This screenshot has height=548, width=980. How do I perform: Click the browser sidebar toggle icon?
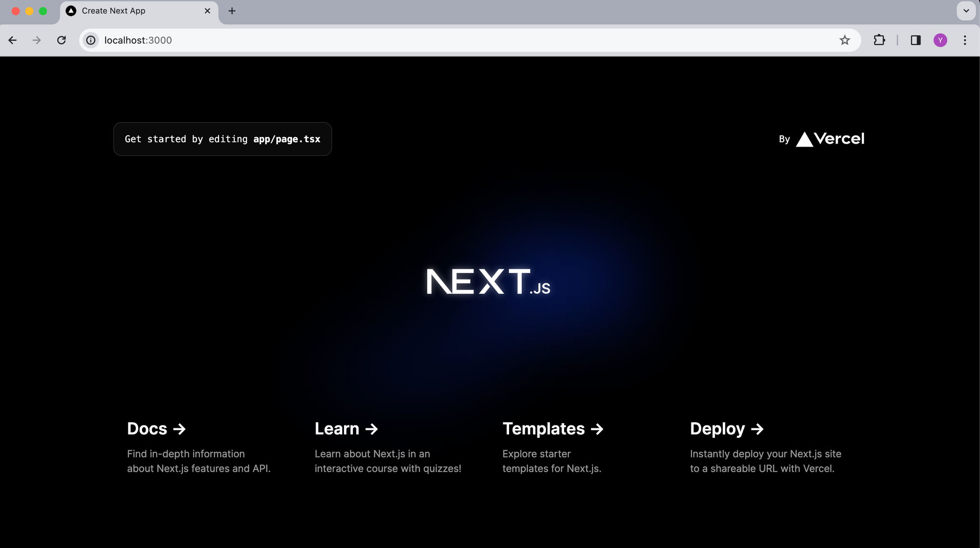pyautogui.click(x=915, y=39)
